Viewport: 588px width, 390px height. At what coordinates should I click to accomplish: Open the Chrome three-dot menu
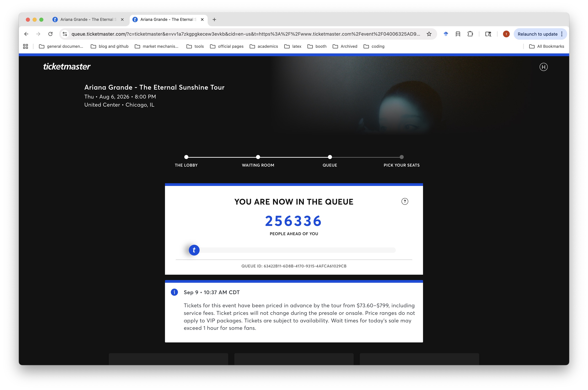coord(562,34)
